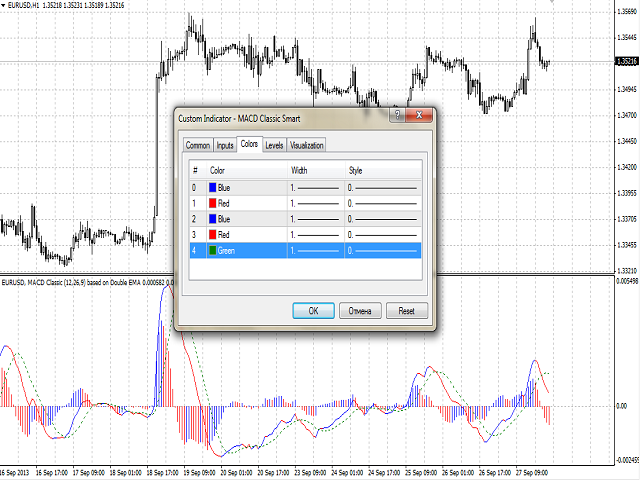Click the 27 Sep 09:00 time label

(x=532, y=473)
